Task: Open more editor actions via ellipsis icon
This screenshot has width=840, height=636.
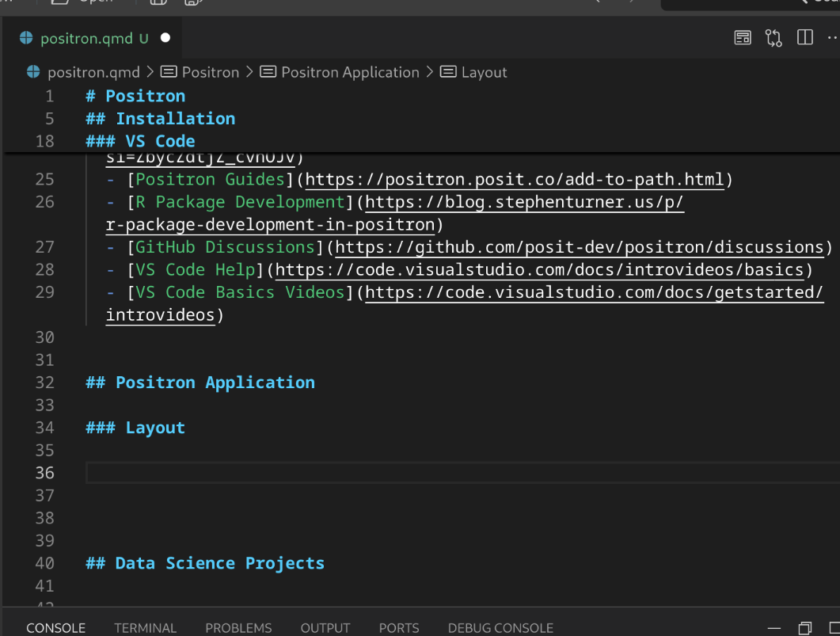Action: 830,37
